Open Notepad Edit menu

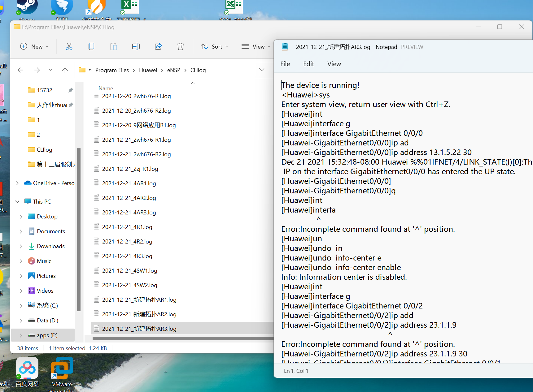pyautogui.click(x=308, y=64)
